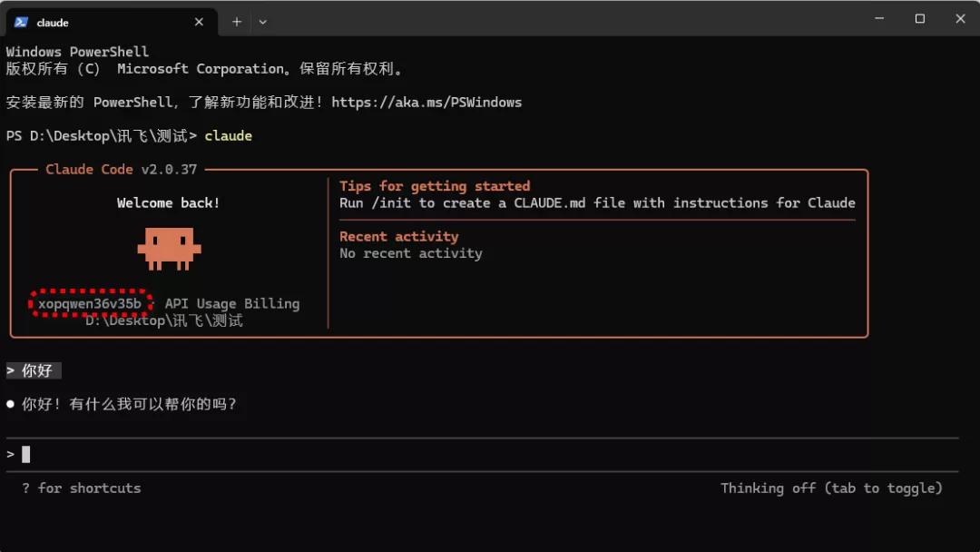Image resolution: width=980 pixels, height=552 pixels.
Task: Open a new terminal tab
Action: [x=236, y=22]
